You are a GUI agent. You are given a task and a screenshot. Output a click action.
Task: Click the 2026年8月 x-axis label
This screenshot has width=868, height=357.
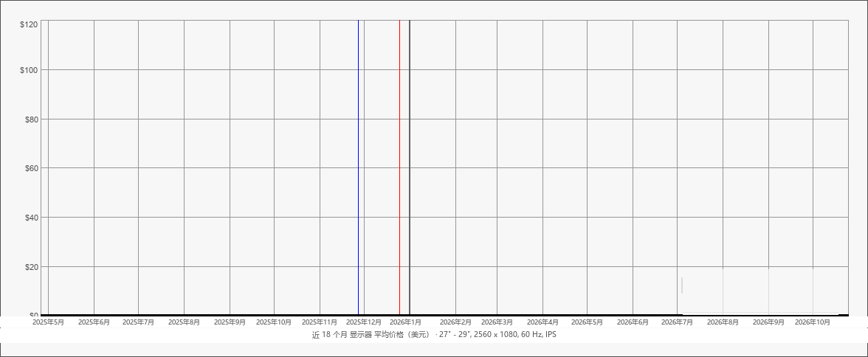click(x=723, y=322)
